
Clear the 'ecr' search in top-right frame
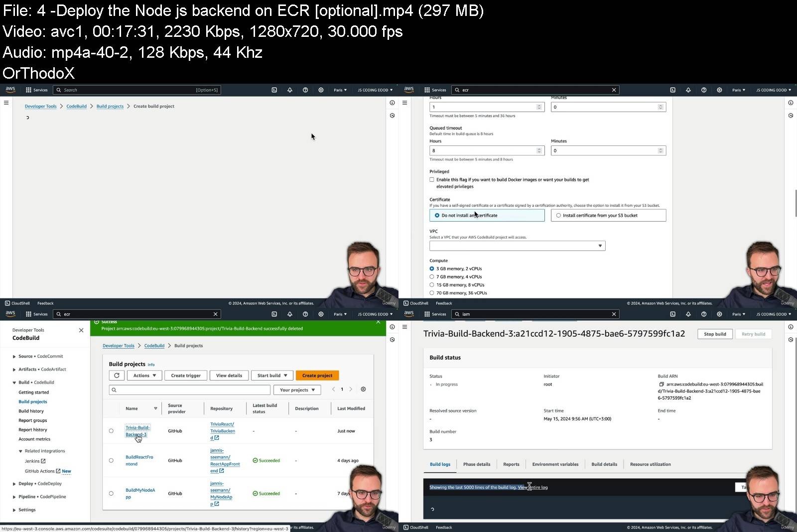pos(614,90)
